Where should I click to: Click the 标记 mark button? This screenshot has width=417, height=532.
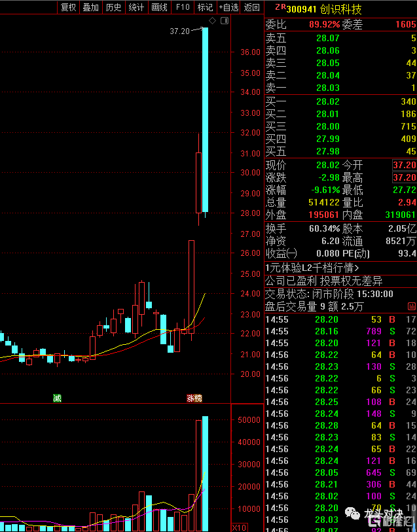206,7
